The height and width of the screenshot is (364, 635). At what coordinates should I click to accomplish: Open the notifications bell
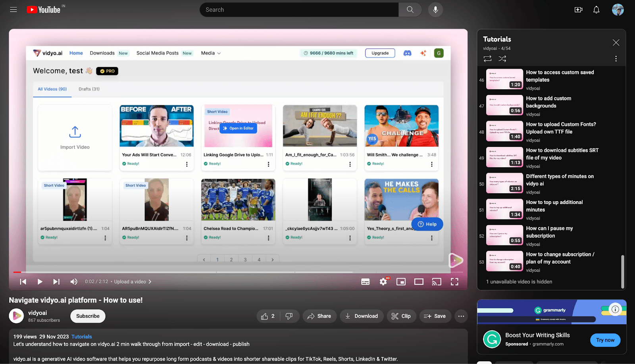(x=596, y=10)
